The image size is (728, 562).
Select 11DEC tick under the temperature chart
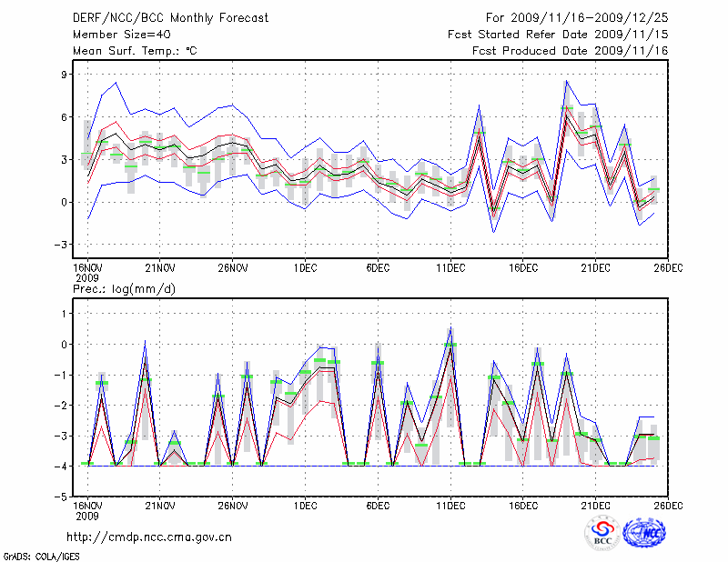click(450, 267)
